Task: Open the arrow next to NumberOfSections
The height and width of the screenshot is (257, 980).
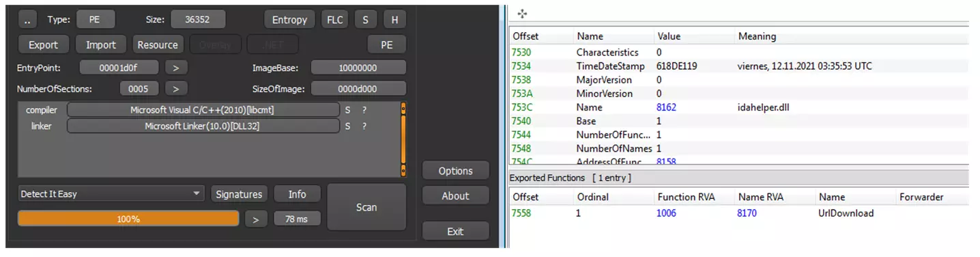Action: 175,89
